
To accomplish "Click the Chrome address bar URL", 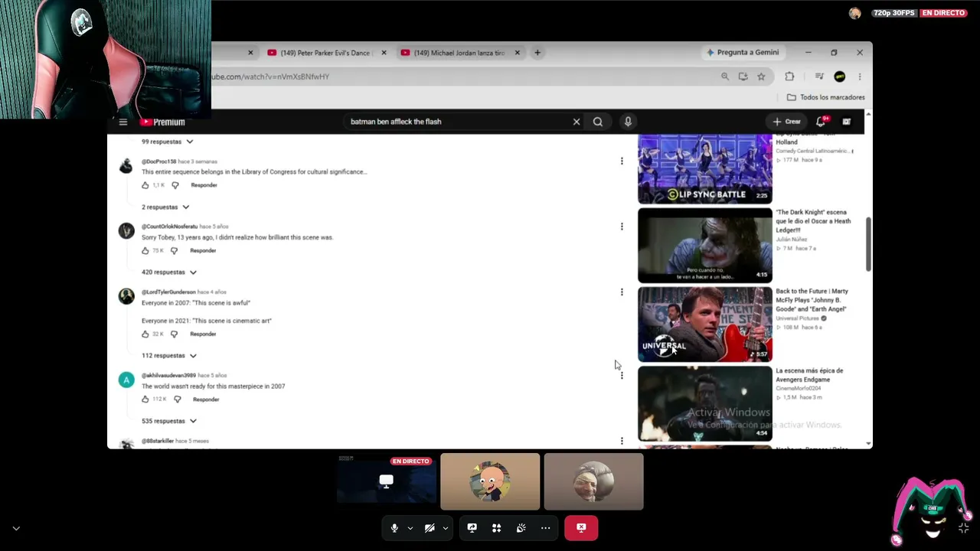I will (x=269, y=77).
